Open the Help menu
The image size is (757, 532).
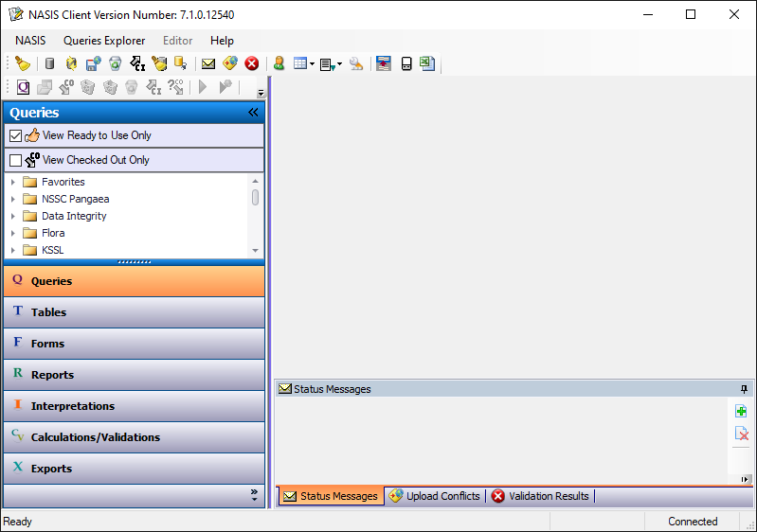[222, 41]
